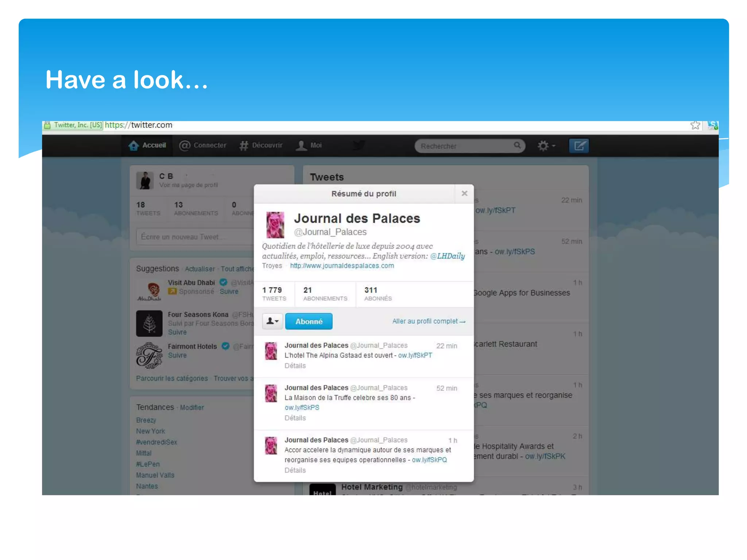Open the #LePen trend

click(148, 464)
